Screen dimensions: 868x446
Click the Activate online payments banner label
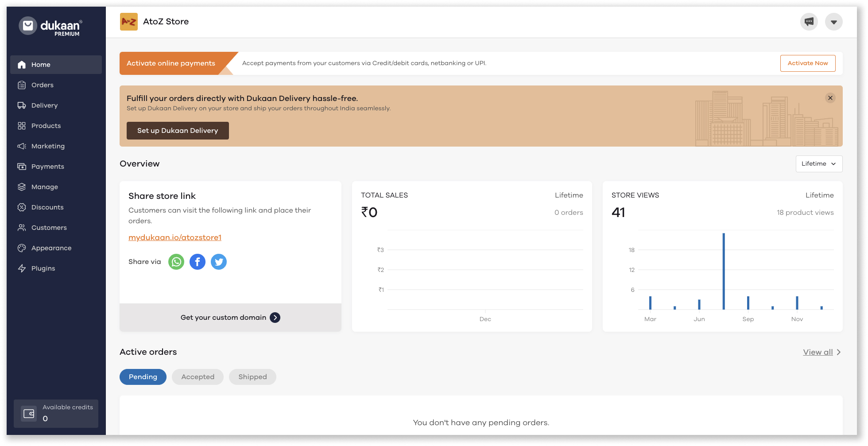tap(171, 63)
